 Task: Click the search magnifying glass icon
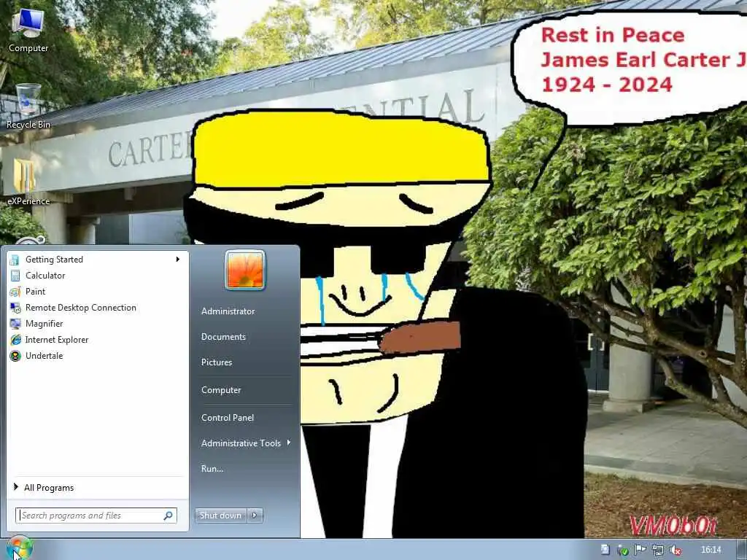[x=169, y=516]
